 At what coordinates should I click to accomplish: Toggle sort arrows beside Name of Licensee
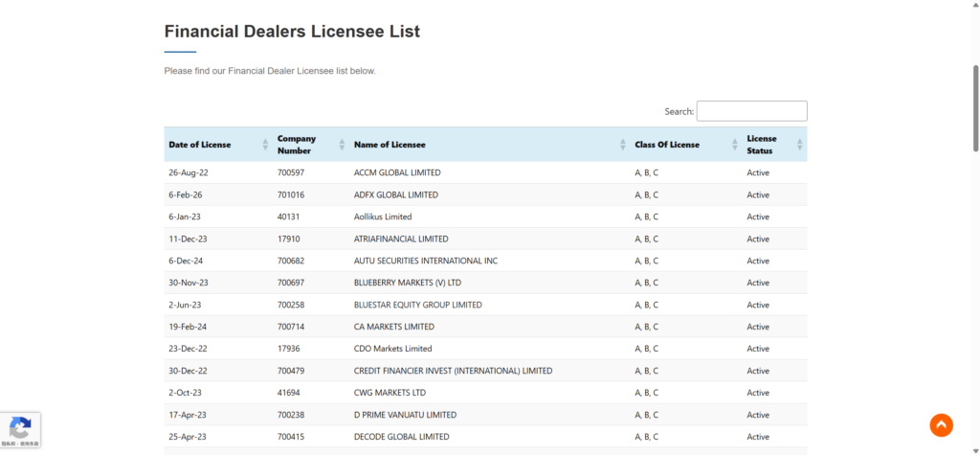[x=623, y=145]
